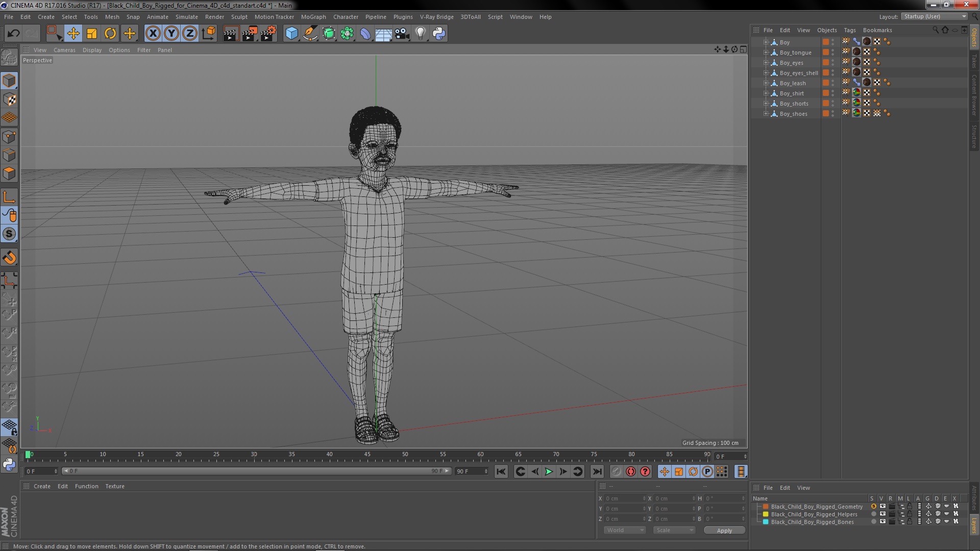Activate the Rotate tool in top toolbar
The height and width of the screenshot is (551, 980).
point(110,34)
